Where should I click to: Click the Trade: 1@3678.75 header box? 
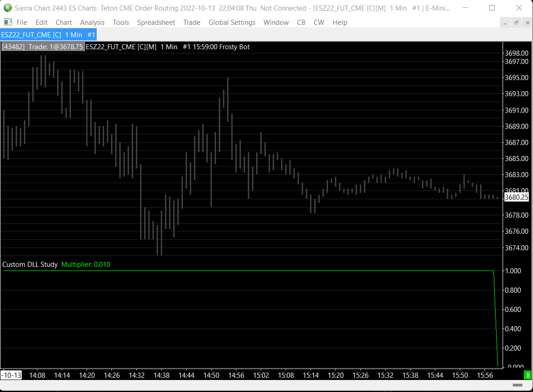42,47
